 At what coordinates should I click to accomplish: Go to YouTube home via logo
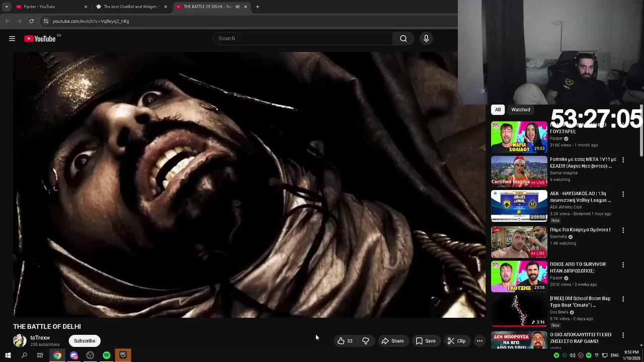coord(40,39)
